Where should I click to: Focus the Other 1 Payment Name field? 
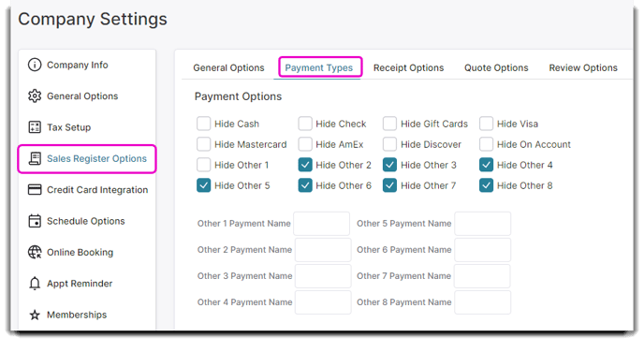(322, 224)
